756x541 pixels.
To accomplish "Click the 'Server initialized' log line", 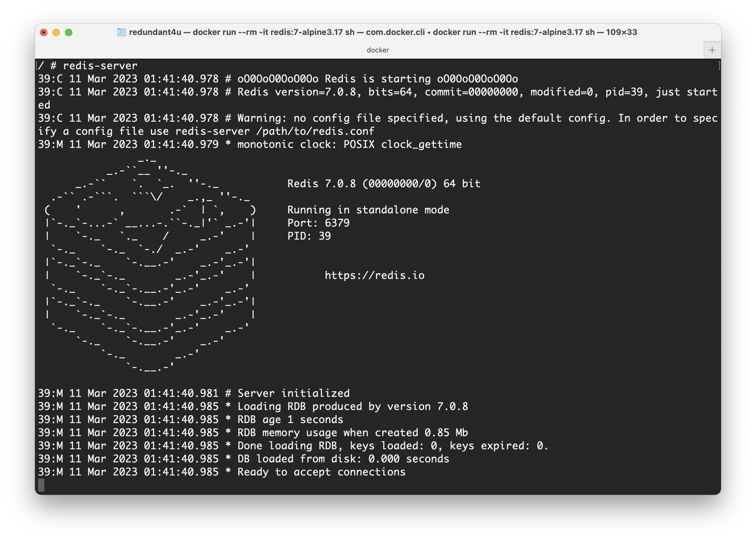I will 194,393.
